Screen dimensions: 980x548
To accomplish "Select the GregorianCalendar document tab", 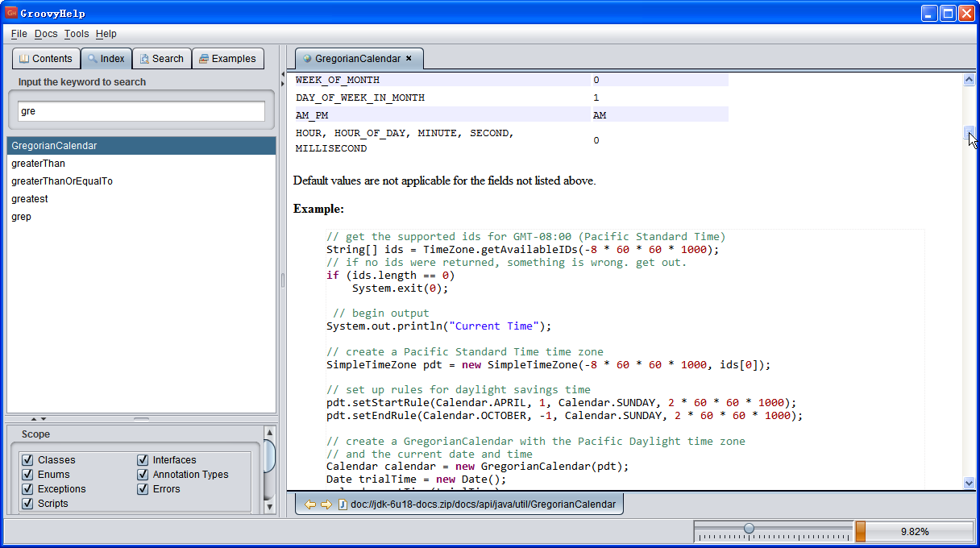I will pos(358,59).
